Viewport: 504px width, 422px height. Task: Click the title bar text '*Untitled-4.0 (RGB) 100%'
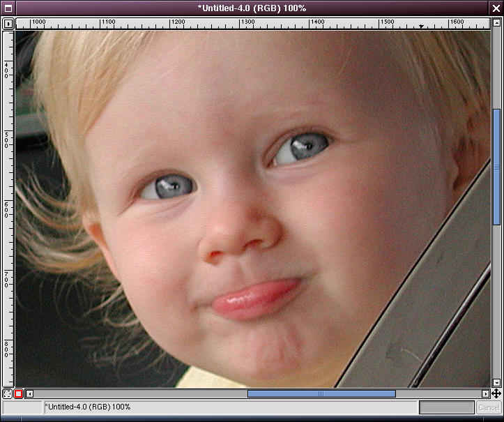pos(252,8)
